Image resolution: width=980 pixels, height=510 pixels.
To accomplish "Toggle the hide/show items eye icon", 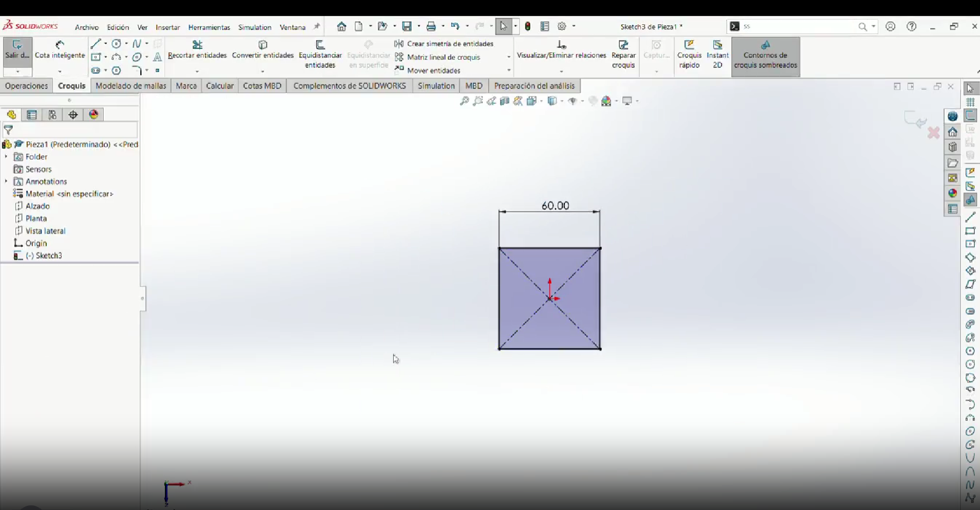I will (x=573, y=101).
